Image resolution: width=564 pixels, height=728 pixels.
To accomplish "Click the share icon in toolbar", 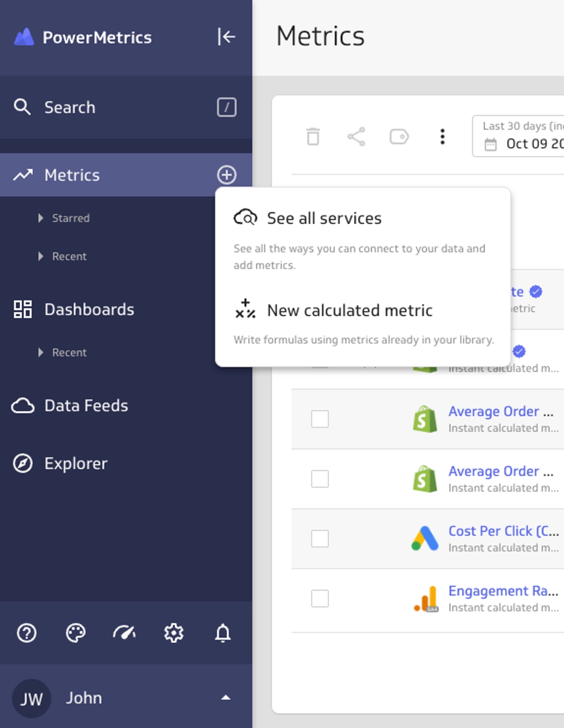I will (356, 137).
